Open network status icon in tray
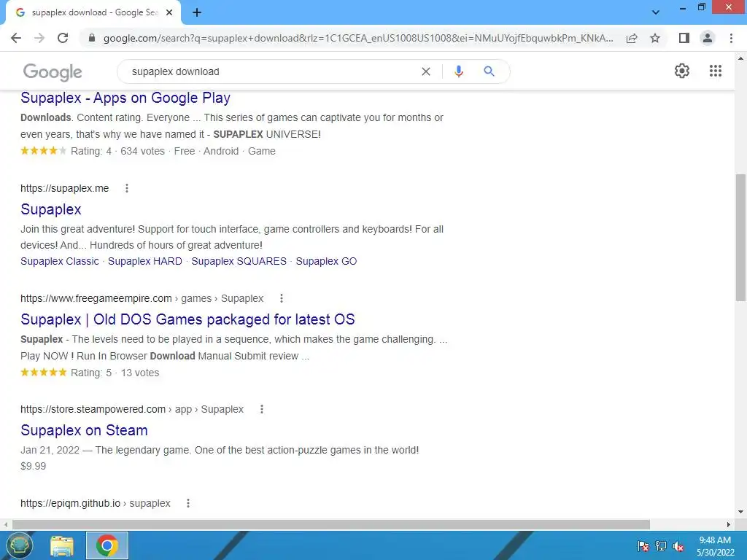Viewport: 747px width, 560px height. (661, 545)
